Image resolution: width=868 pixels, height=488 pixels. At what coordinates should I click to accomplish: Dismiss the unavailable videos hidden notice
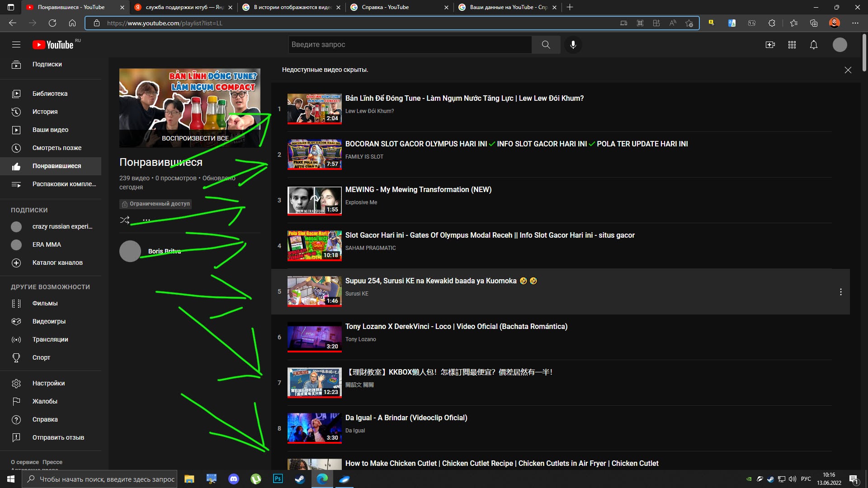tap(848, 70)
